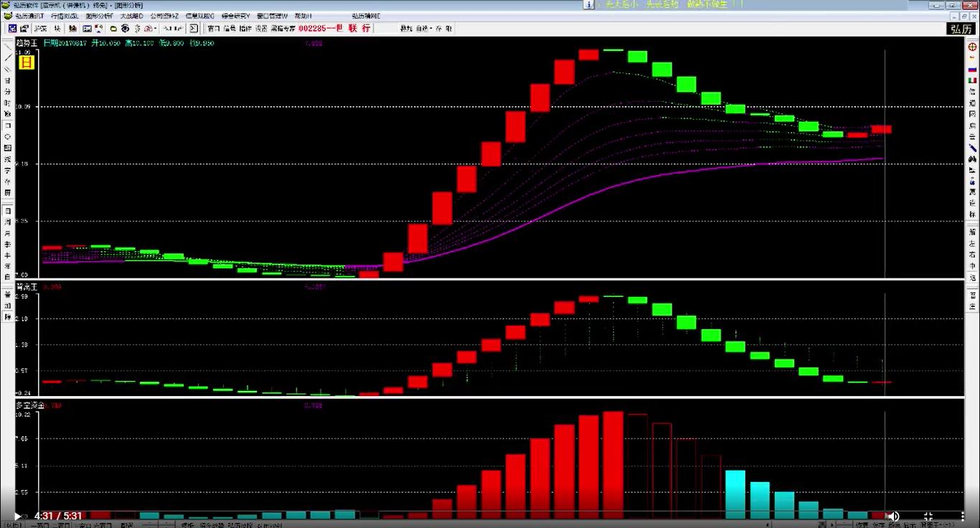Click the red-white-blue flag icon in right sidebar
The width and height of the screenshot is (980, 528).
click(x=973, y=70)
